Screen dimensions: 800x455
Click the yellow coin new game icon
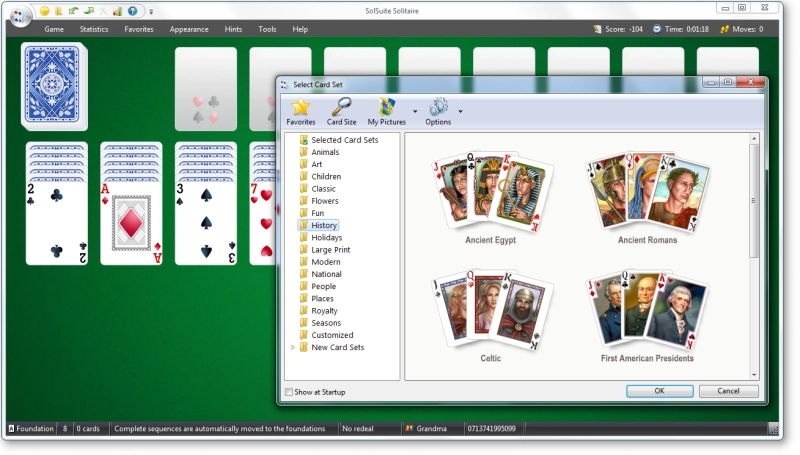point(44,11)
